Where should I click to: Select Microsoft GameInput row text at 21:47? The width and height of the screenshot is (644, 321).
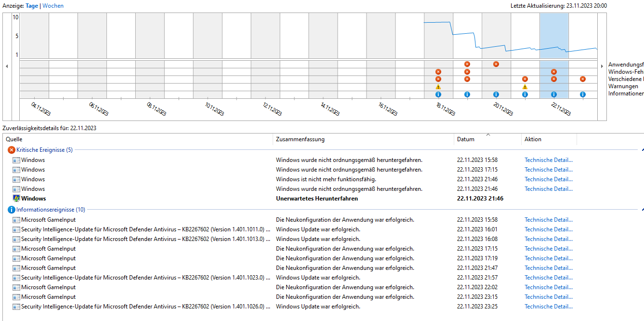tap(48, 268)
